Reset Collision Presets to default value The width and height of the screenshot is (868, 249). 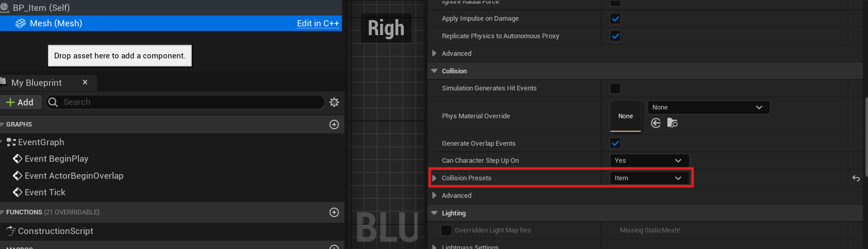(x=856, y=178)
